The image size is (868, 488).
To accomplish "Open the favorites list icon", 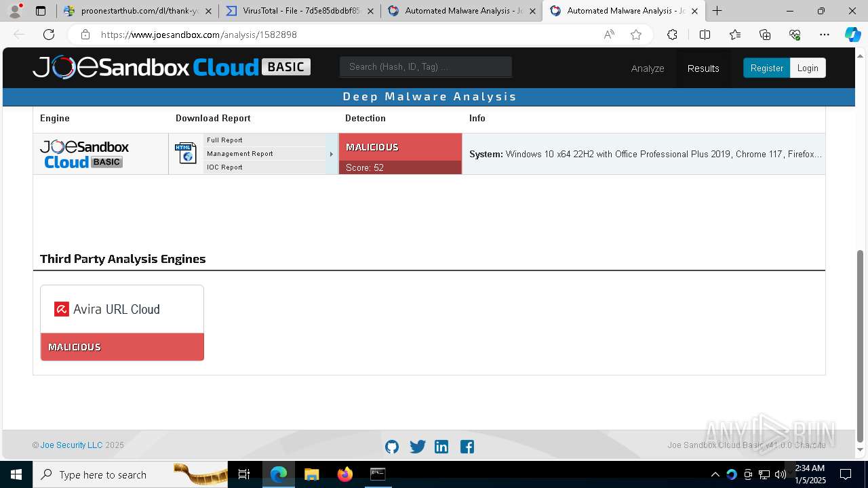I will [x=735, y=35].
